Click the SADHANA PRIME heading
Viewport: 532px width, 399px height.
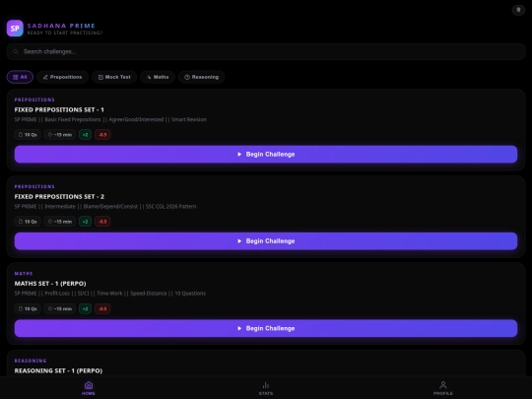pos(61,26)
